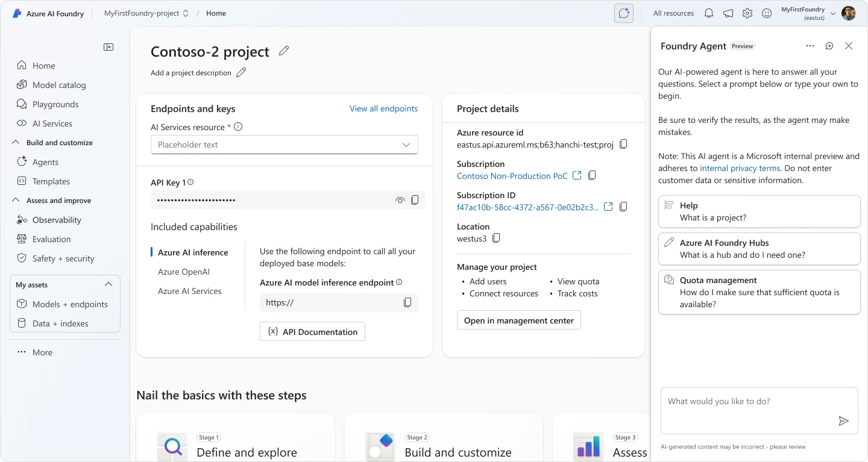This screenshot has height=462, width=868.
Task: Select the Quota management prompt
Action: coord(759,292)
